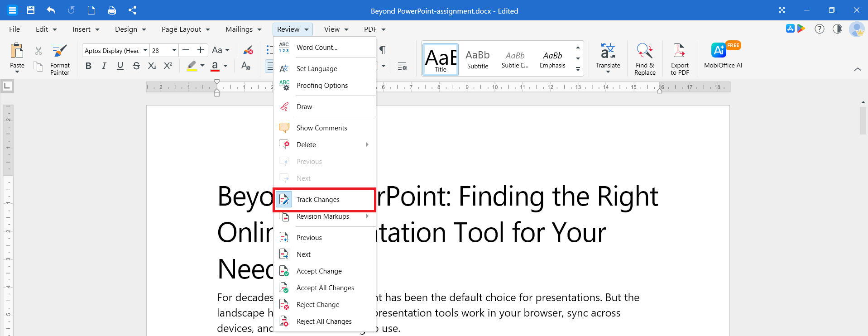Open the user account avatar
The height and width of the screenshot is (336, 868).
point(856,29)
